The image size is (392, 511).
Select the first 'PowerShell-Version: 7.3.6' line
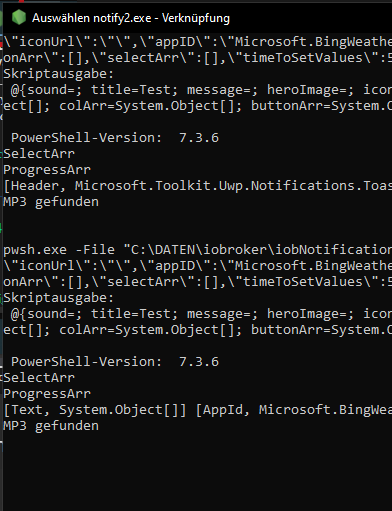pyautogui.click(x=115, y=138)
